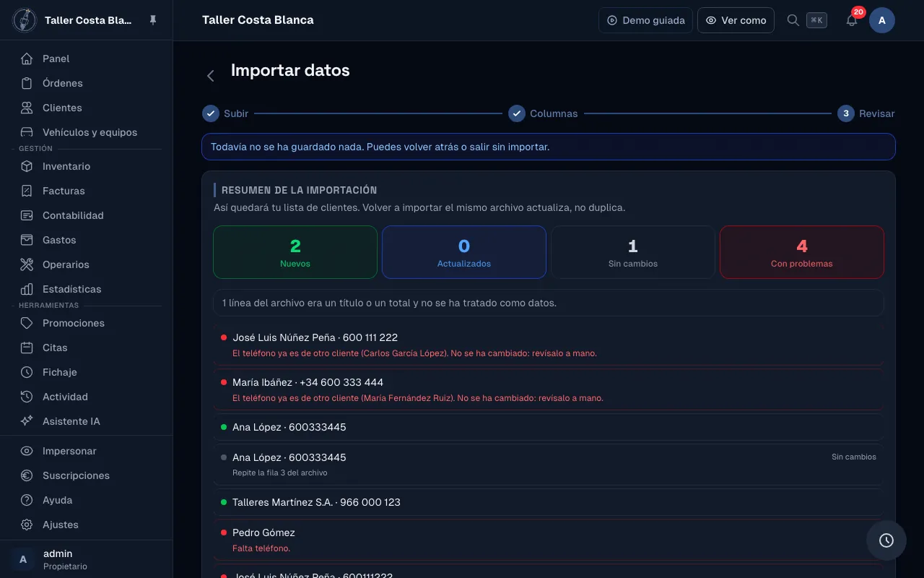Viewport: 924px width, 578px height.
Task: Click the Pedro Gómez row with missing phone
Action: point(549,540)
